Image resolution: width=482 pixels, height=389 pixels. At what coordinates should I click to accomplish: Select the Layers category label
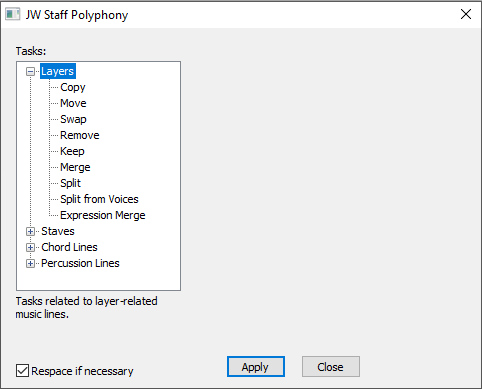coord(58,71)
